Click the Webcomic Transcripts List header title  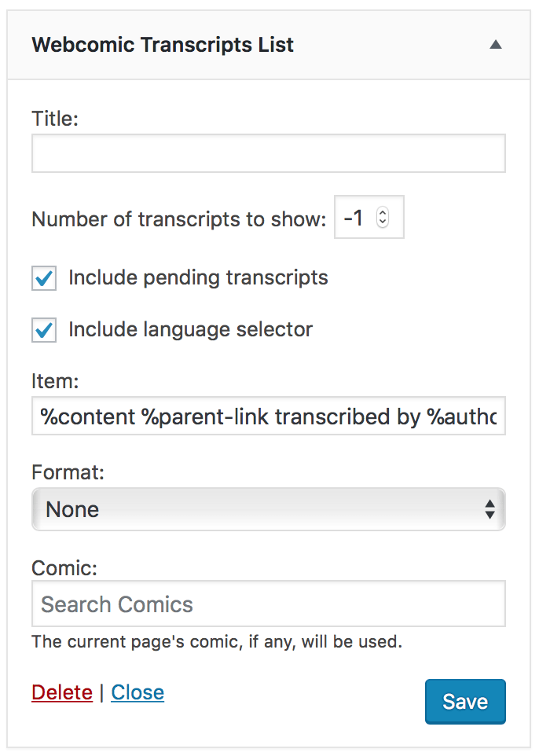click(163, 45)
